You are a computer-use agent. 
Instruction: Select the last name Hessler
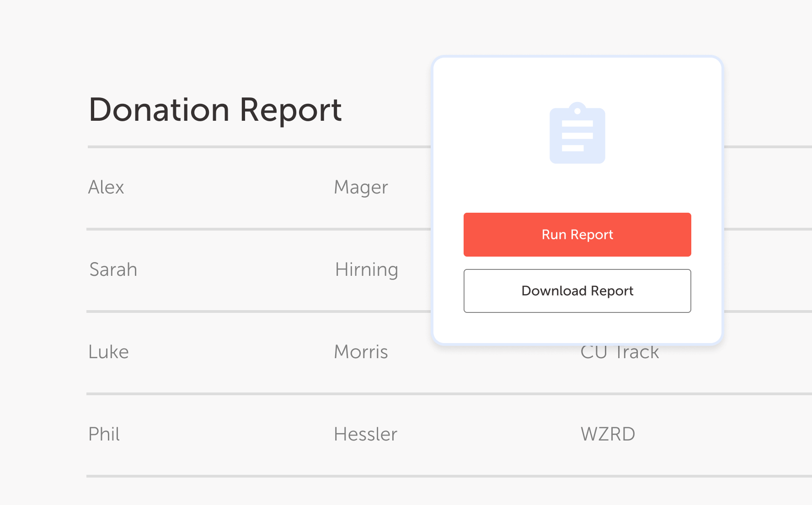[x=365, y=434]
